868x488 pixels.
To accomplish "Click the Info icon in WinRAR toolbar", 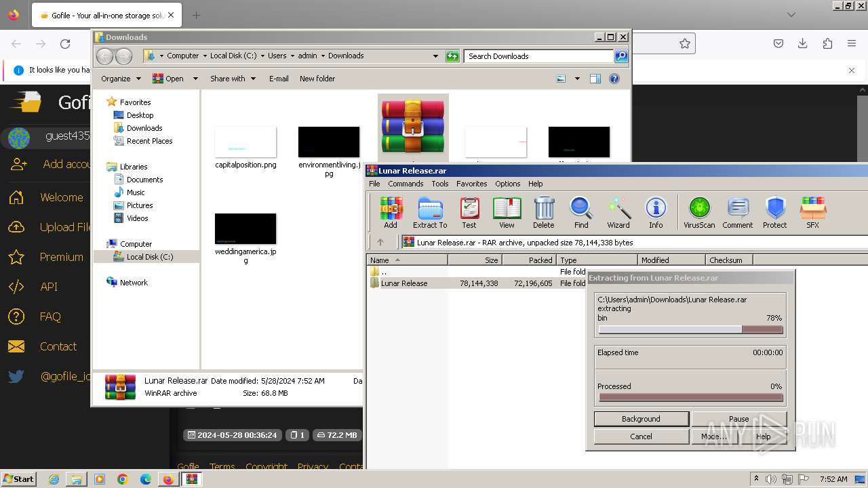I will coord(656,212).
